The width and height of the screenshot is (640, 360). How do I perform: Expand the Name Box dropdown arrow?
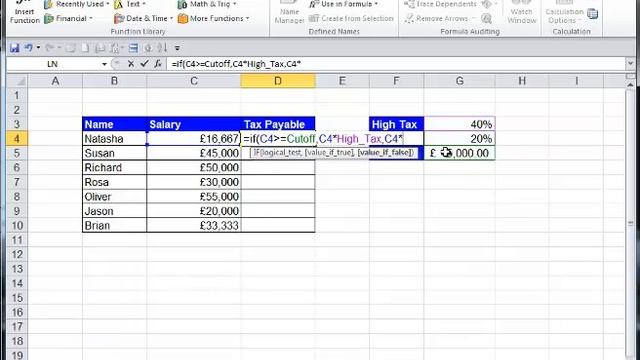pyautogui.click(x=104, y=64)
